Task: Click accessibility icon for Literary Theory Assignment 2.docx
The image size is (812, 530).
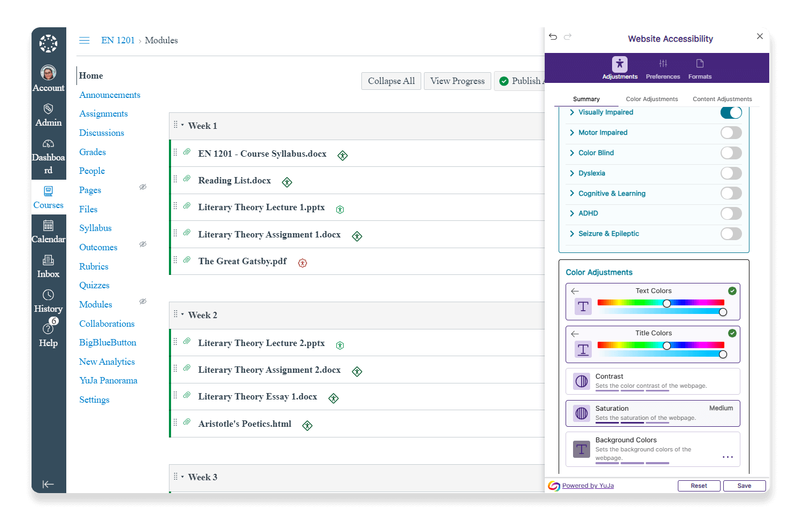Action: (357, 372)
